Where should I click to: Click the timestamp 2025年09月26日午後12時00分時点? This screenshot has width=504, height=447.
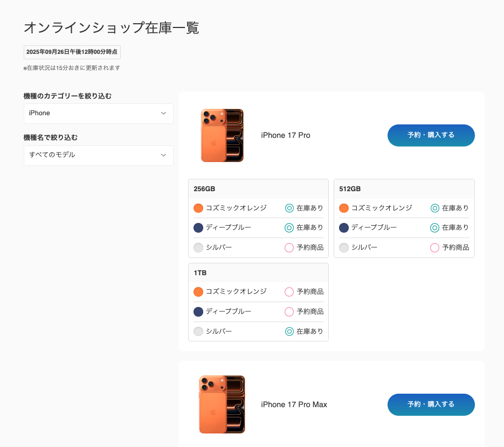pyautogui.click(x=72, y=52)
